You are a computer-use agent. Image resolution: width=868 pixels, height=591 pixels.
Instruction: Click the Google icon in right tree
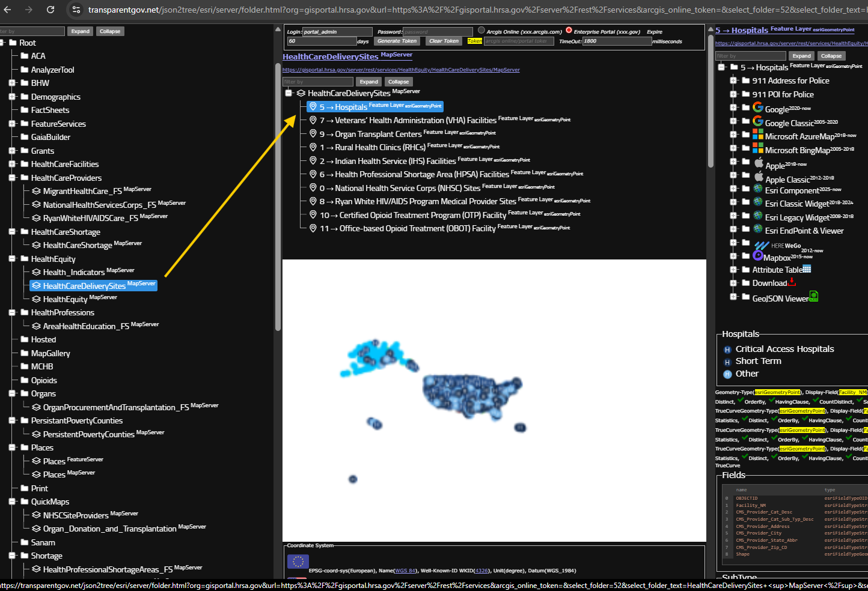[x=758, y=108]
